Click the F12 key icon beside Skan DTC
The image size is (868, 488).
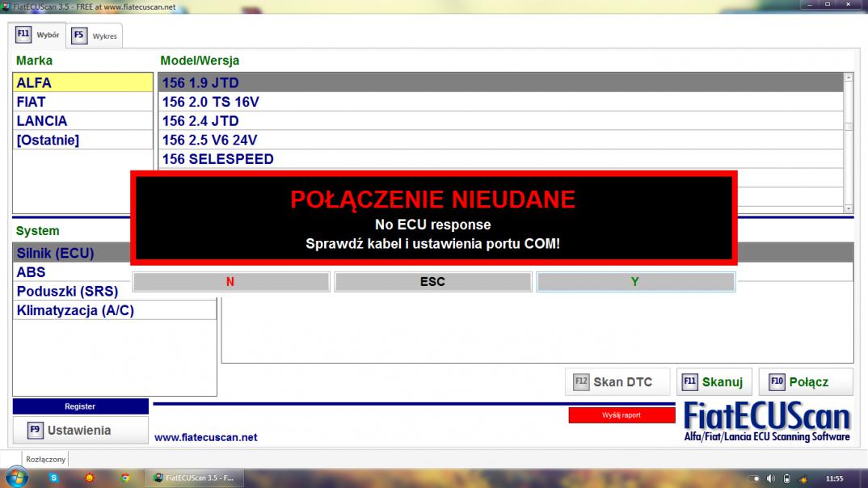pos(581,382)
